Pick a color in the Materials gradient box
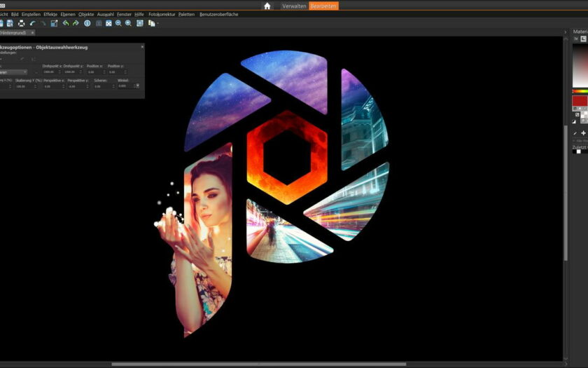This screenshot has width=588, height=368. (x=580, y=66)
